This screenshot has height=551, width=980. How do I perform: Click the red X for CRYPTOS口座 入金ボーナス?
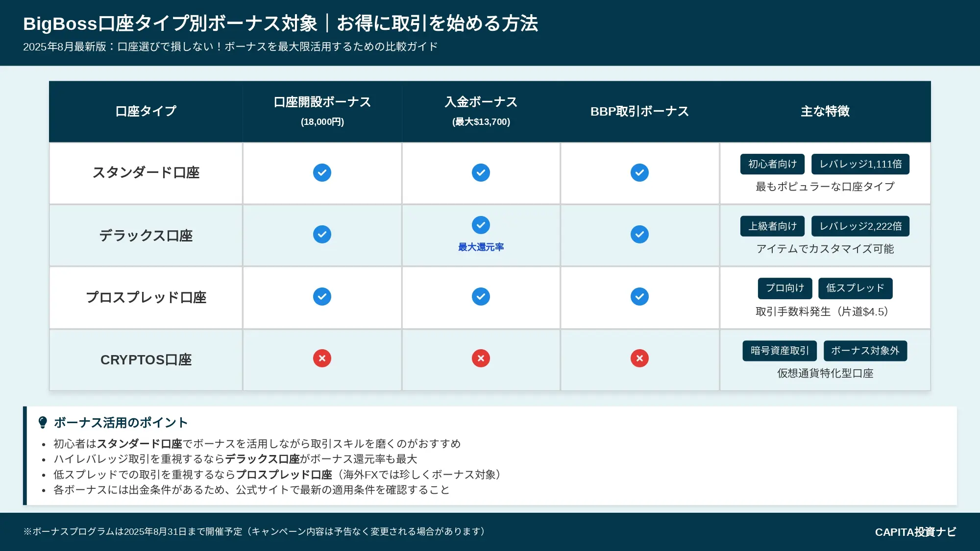481,358
